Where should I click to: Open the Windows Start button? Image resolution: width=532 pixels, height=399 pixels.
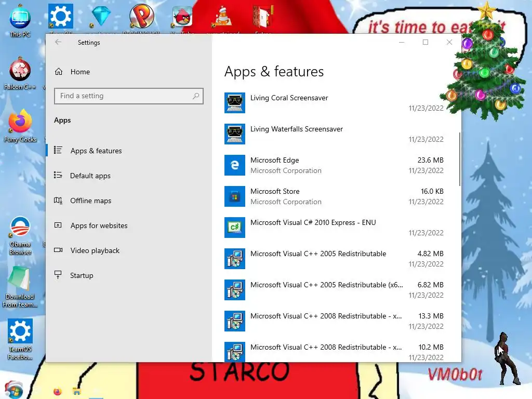click(14, 390)
